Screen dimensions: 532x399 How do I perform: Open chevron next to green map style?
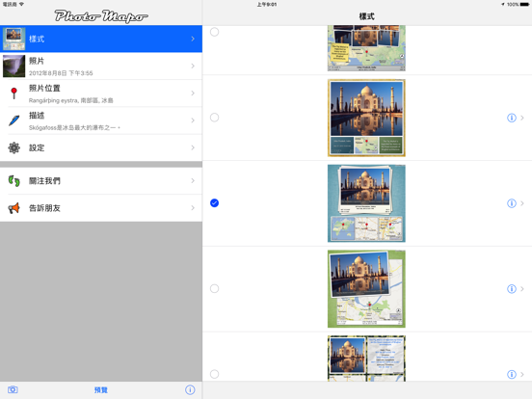coord(522,289)
